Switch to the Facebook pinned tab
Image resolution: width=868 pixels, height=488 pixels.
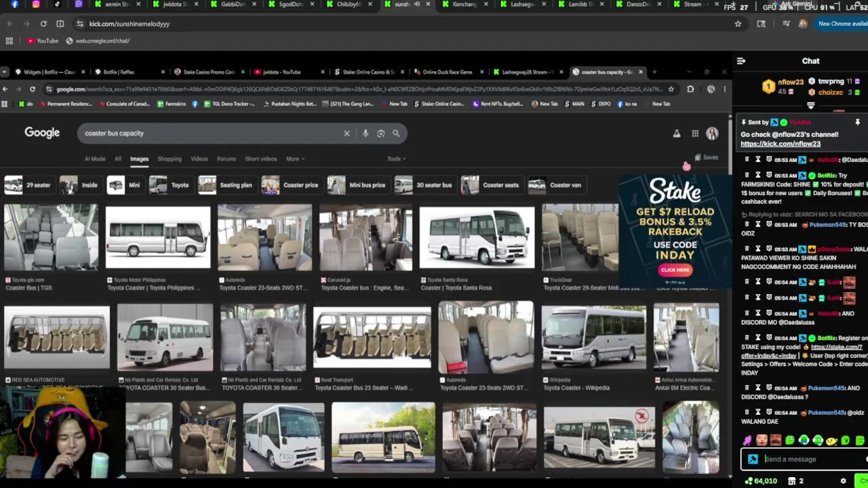pos(15,4)
